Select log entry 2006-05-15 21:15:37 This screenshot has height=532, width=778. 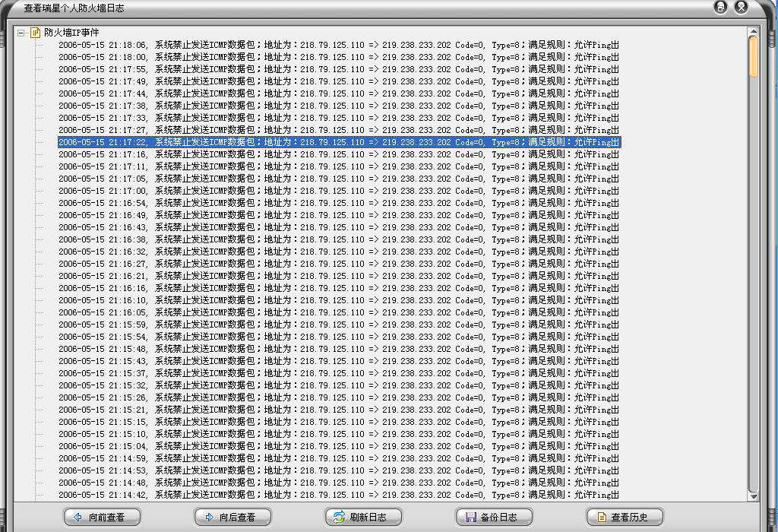[340, 373]
